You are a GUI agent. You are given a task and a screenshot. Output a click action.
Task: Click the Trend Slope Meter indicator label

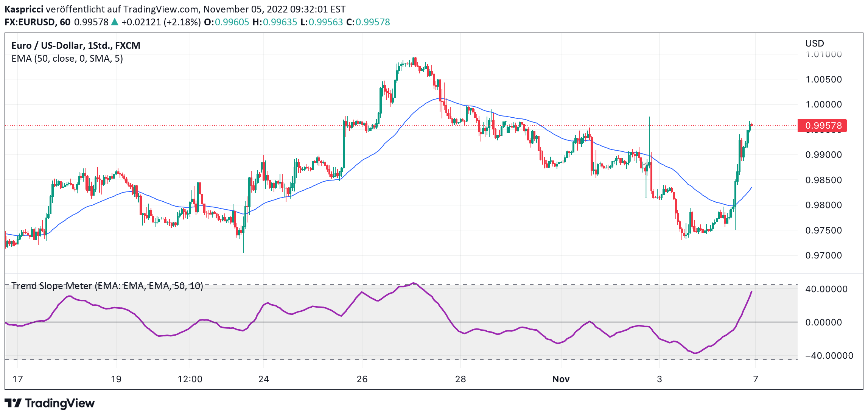coord(107,286)
